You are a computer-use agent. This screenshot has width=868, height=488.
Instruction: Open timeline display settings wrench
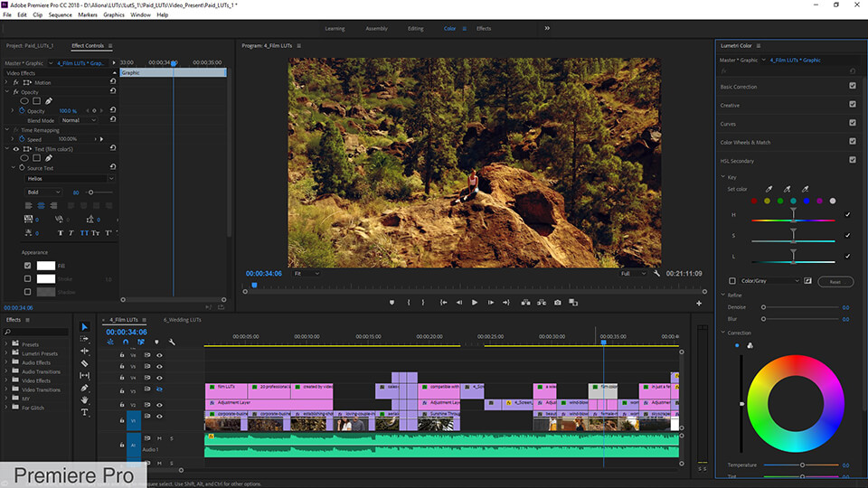pos(171,343)
